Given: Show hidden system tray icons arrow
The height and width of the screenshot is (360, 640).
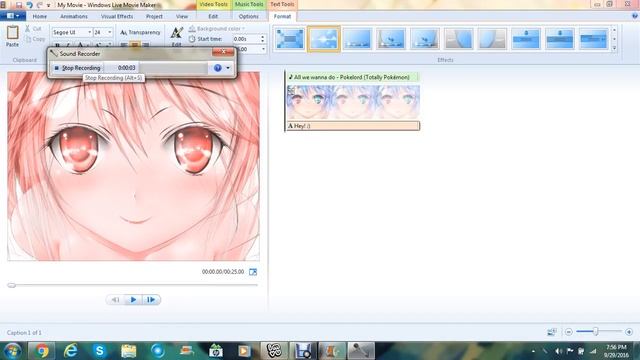Looking at the screenshot, I should pos(533,351).
